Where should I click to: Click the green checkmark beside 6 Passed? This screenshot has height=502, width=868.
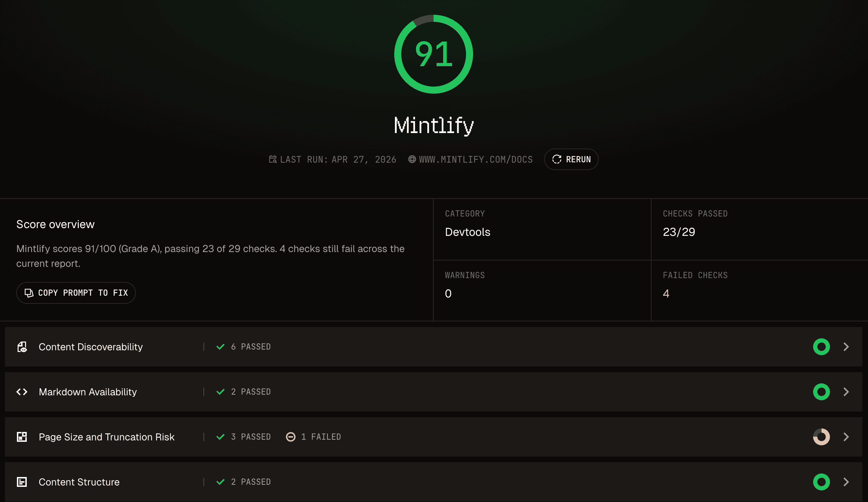[221, 346]
